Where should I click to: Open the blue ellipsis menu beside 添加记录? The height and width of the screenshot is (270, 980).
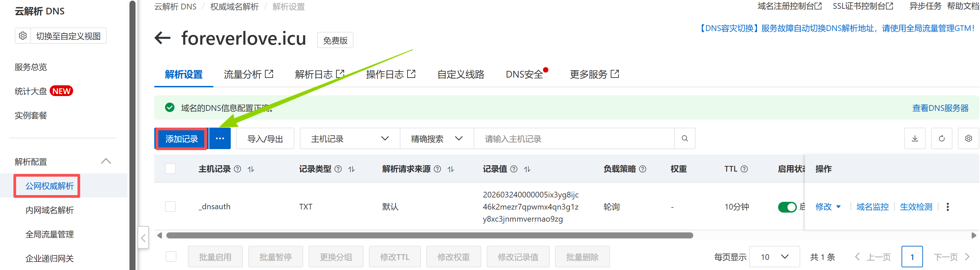(220, 139)
